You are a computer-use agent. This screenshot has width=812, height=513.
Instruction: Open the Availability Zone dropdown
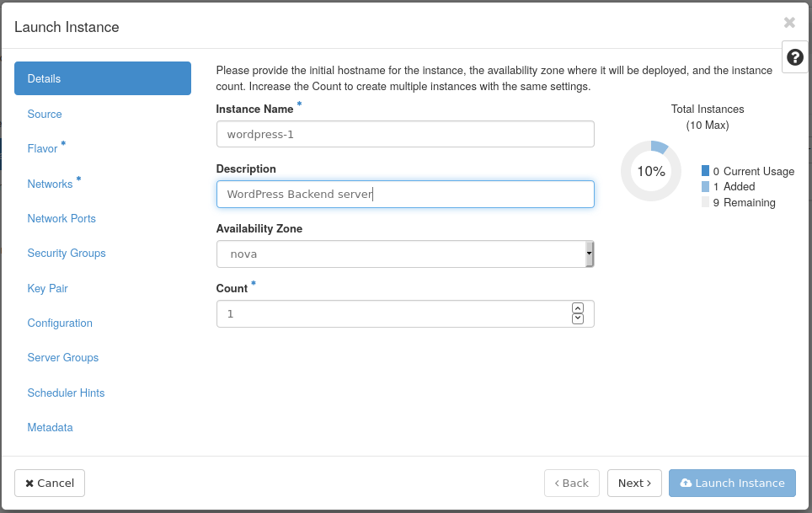point(405,254)
